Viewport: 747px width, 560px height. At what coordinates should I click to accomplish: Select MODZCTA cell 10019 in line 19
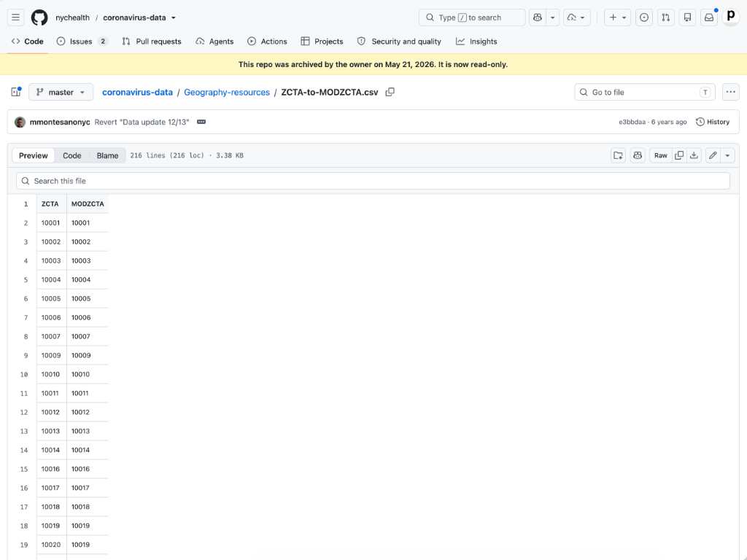[x=88, y=545]
